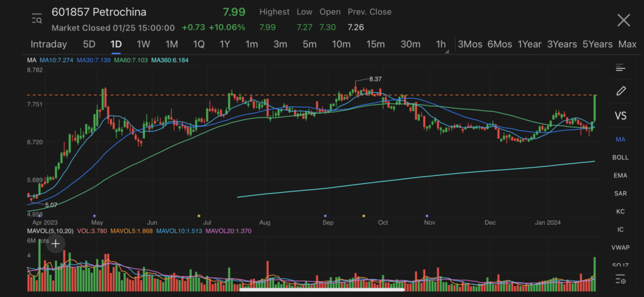Screen dimensions: 644x297
Task: Select the 1W chart period
Action: (143, 45)
